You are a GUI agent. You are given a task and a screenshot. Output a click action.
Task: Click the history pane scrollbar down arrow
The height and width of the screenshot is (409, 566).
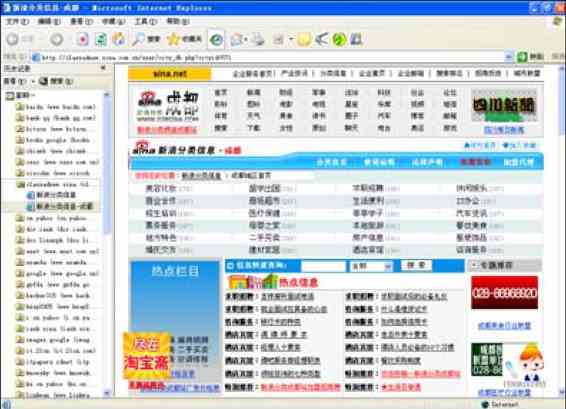point(107,393)
